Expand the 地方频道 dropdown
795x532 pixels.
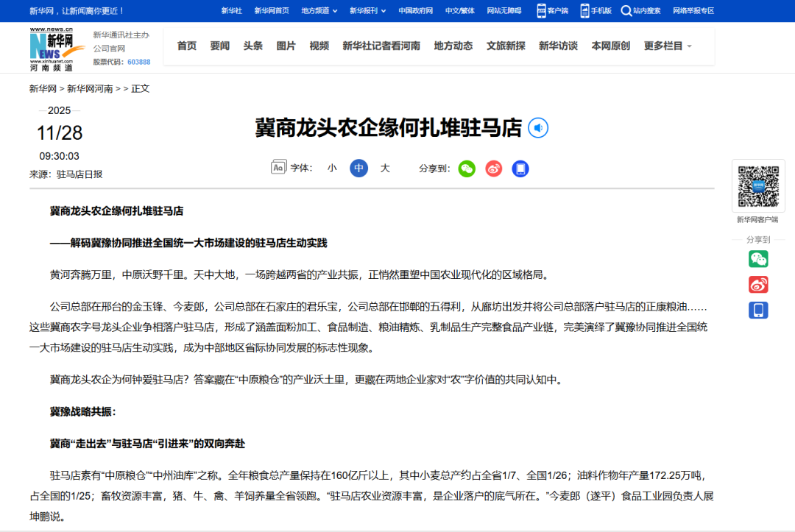[319, 11]
